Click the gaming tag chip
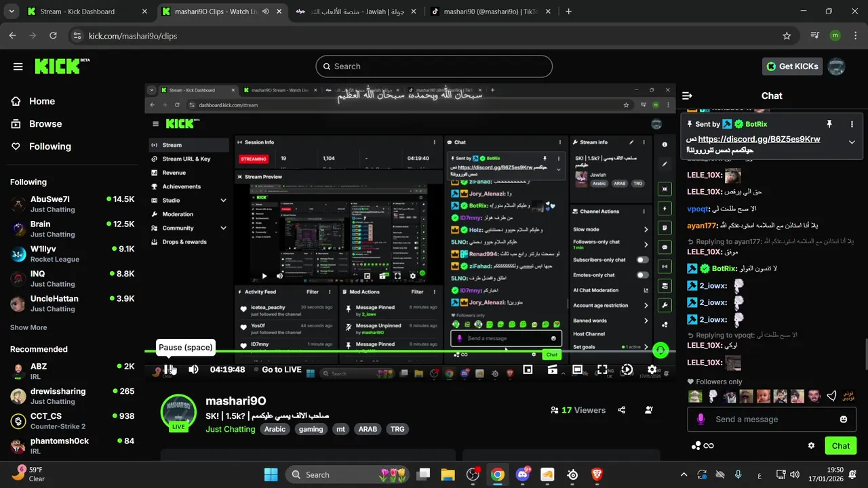 click(x=311, y=429)
